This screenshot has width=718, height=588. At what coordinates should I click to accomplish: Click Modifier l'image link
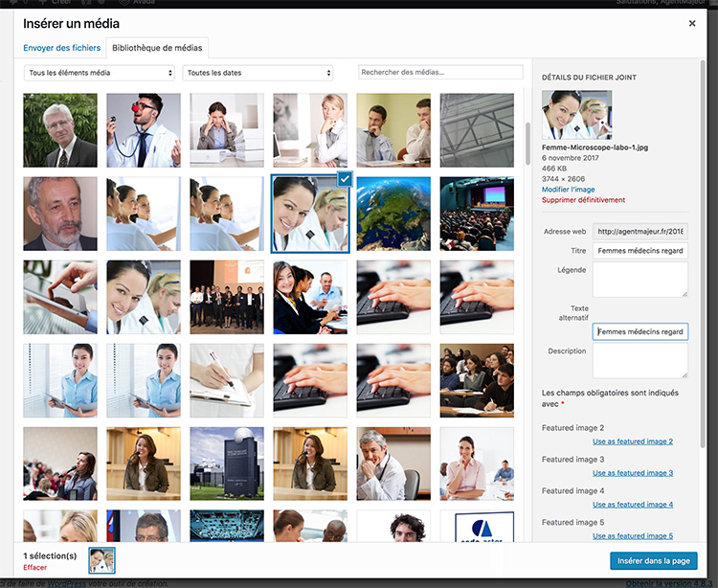(568, 189)
